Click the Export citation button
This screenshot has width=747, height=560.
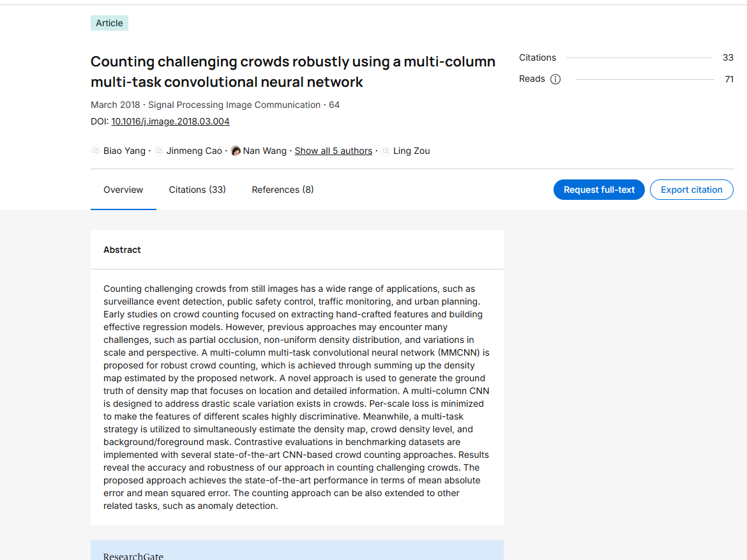point(691,190)
